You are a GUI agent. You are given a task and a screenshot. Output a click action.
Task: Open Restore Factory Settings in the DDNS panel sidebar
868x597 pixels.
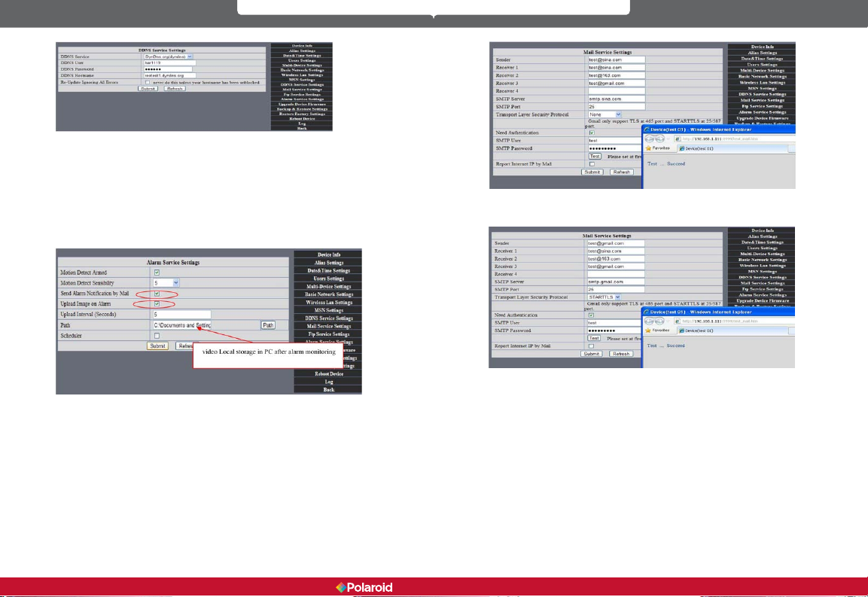coord(302,114)
